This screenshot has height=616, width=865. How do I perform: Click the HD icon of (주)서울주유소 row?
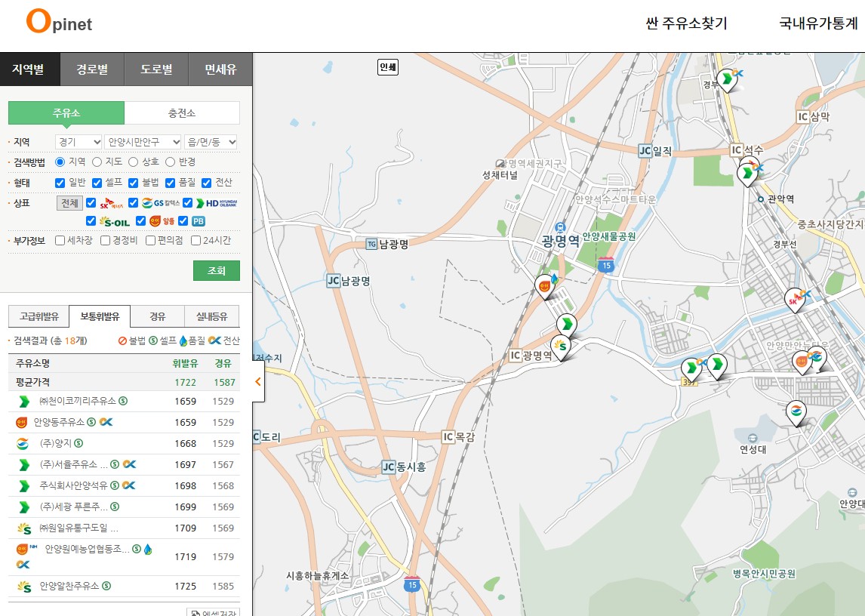(23, 465)
